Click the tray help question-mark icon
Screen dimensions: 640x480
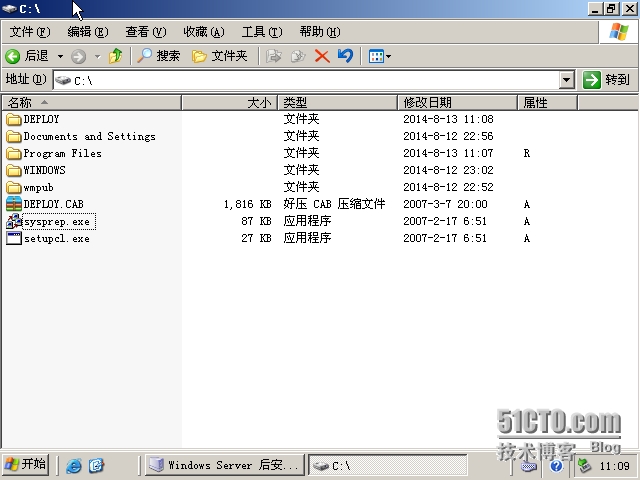tap(556, 466)
